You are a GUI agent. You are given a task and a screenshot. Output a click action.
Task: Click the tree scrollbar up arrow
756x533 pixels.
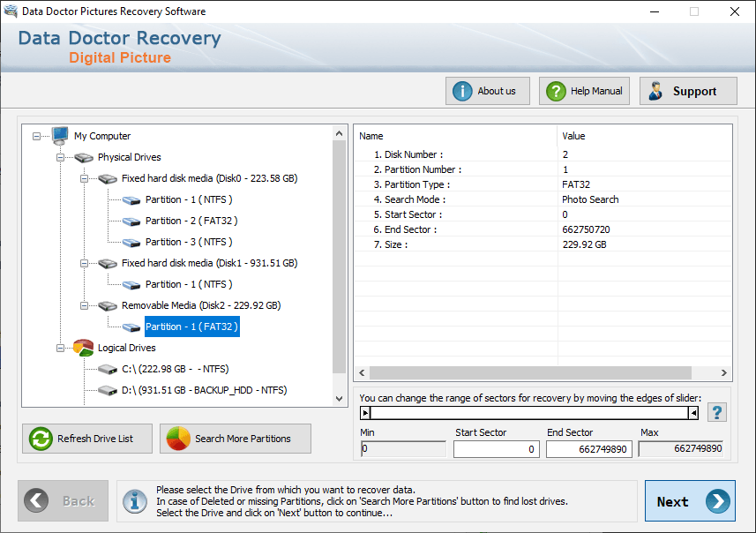pyautogui.click(x=339, y=133)
